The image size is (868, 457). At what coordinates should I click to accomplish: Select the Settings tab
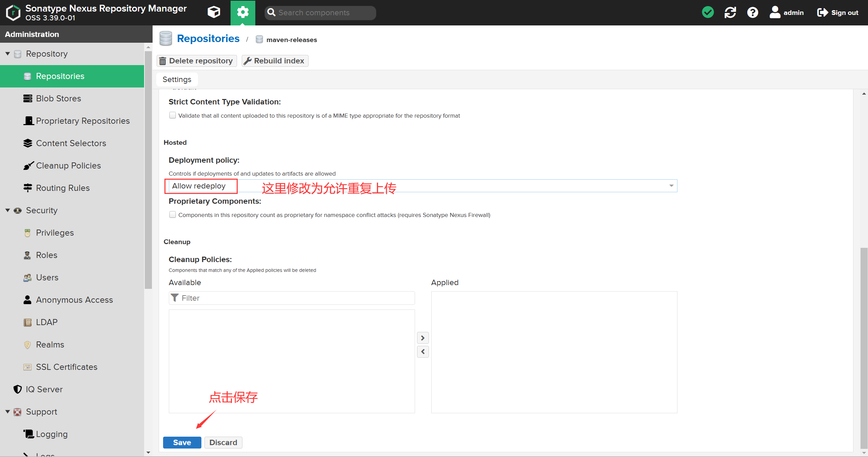tap(177, 79)
